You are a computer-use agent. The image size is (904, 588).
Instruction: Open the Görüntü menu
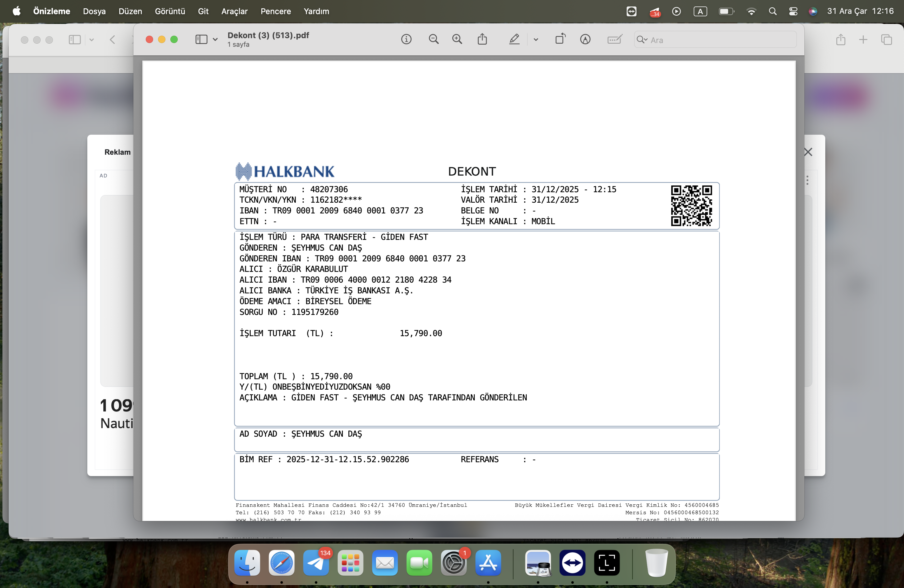(x=170, y=11)
